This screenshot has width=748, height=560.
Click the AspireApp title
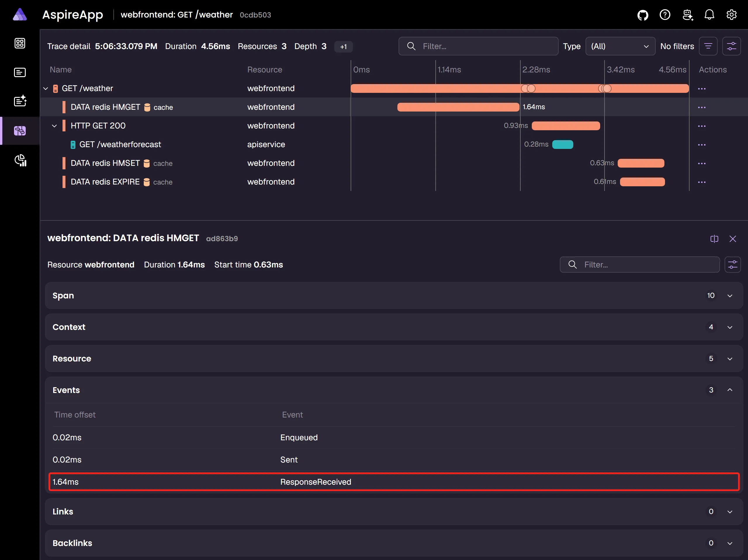click(x=72, y=15)
